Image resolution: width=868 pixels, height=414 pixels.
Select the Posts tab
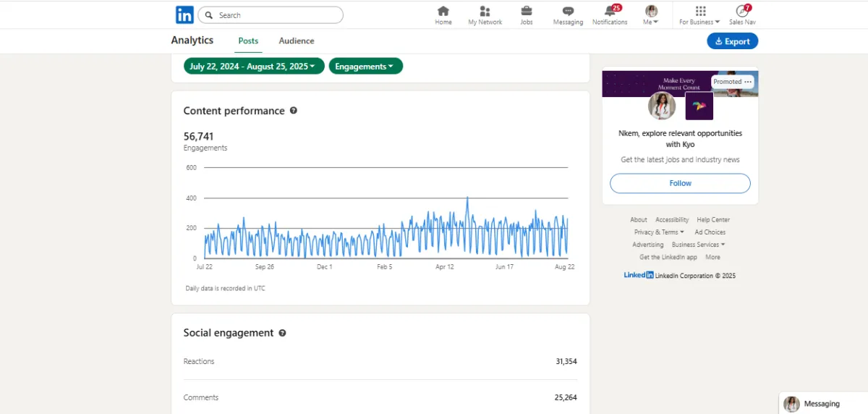tap(248, 41)
